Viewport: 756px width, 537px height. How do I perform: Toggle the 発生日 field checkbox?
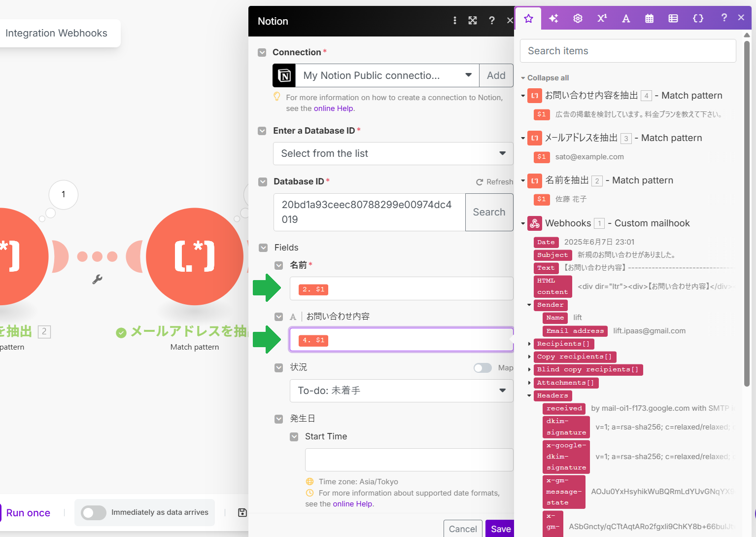pyautogui.click(x=279, y=419)
